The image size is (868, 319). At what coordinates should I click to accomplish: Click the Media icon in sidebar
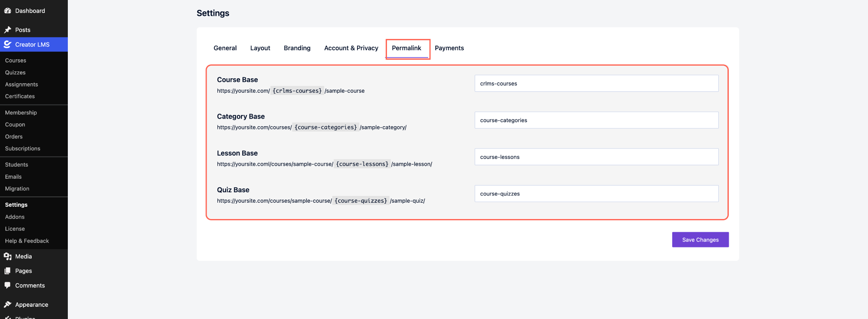point(7,257)
